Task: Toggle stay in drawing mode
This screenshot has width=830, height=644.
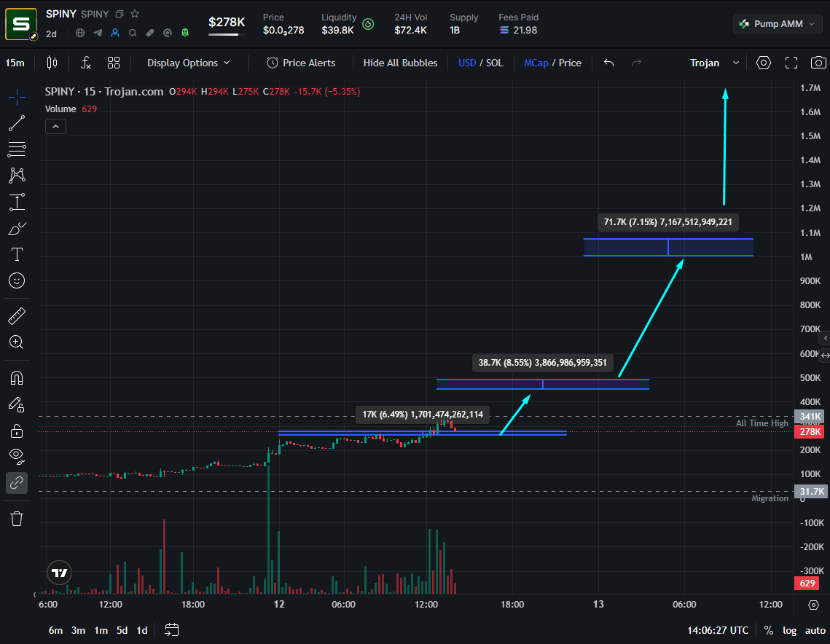Action: [17, 405]
